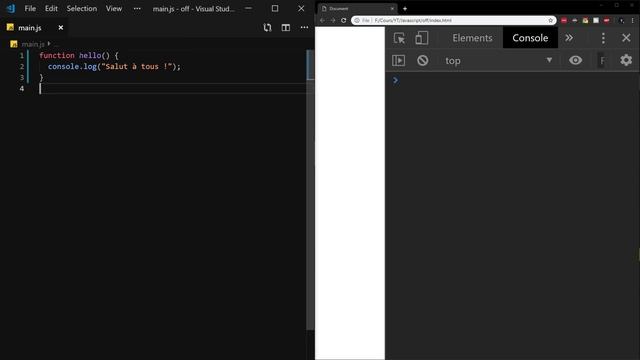Click the 'hello' function name

point(90,56)
